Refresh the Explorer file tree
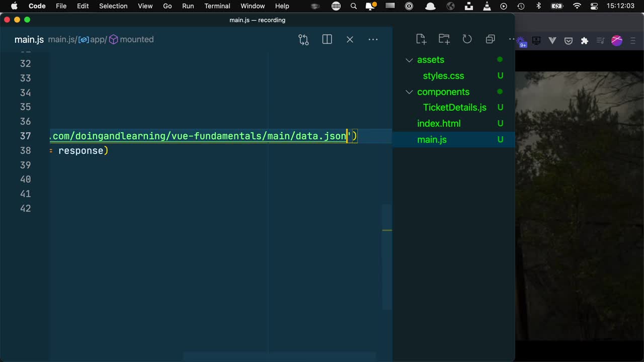 (x=467, y=39)
